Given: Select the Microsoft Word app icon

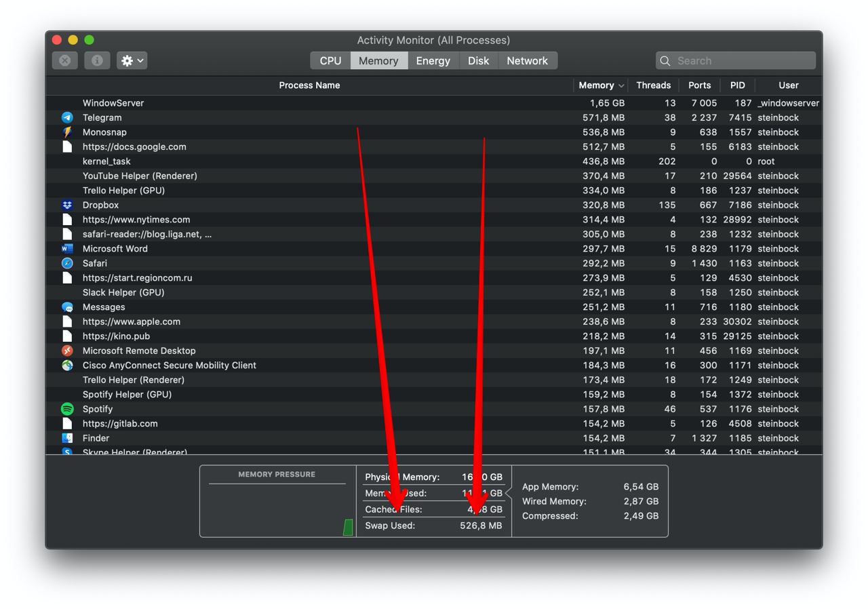Looking at the screenshot, I should pos(67,249).
